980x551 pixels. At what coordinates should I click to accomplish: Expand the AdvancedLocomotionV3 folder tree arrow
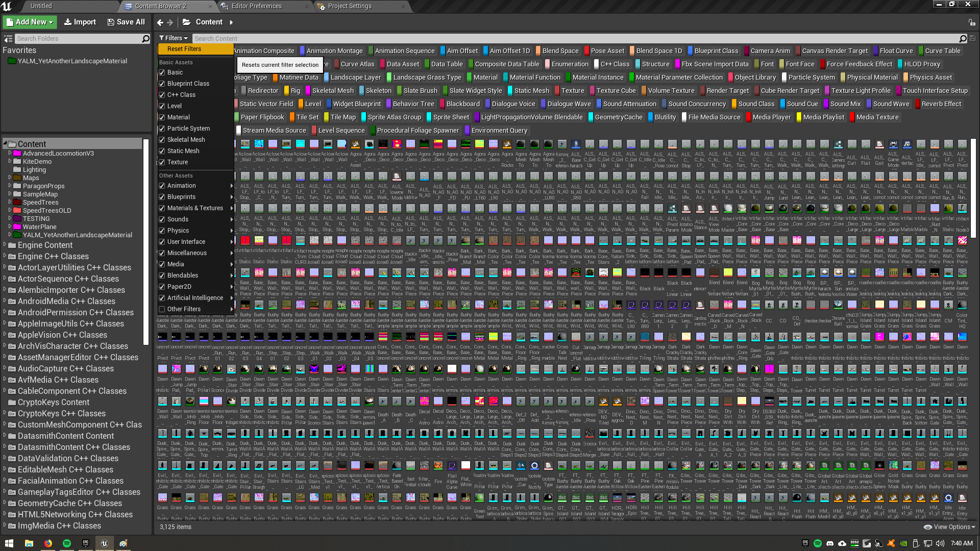(x=10, y=153)
